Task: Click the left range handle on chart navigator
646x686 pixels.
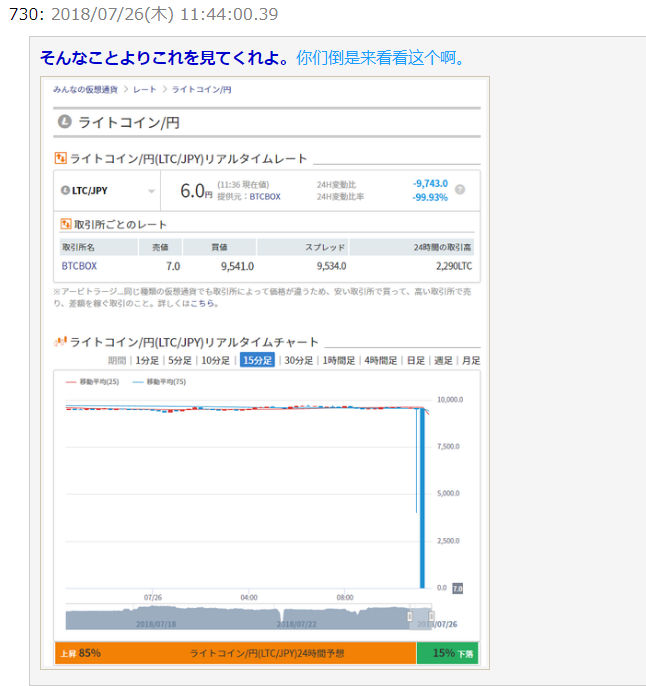Action: pos(410,616)
